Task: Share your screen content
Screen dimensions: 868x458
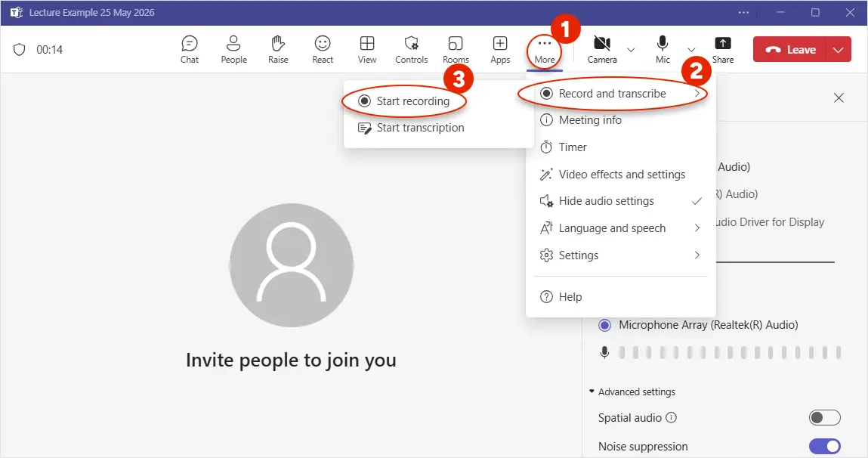Action: tap(723, 49)
